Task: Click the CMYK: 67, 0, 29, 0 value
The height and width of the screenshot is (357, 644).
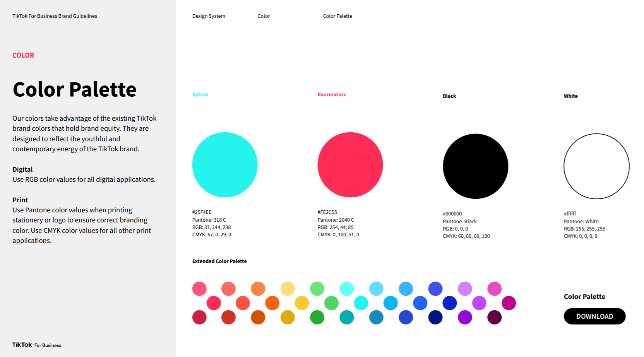Action: (212, 235)
